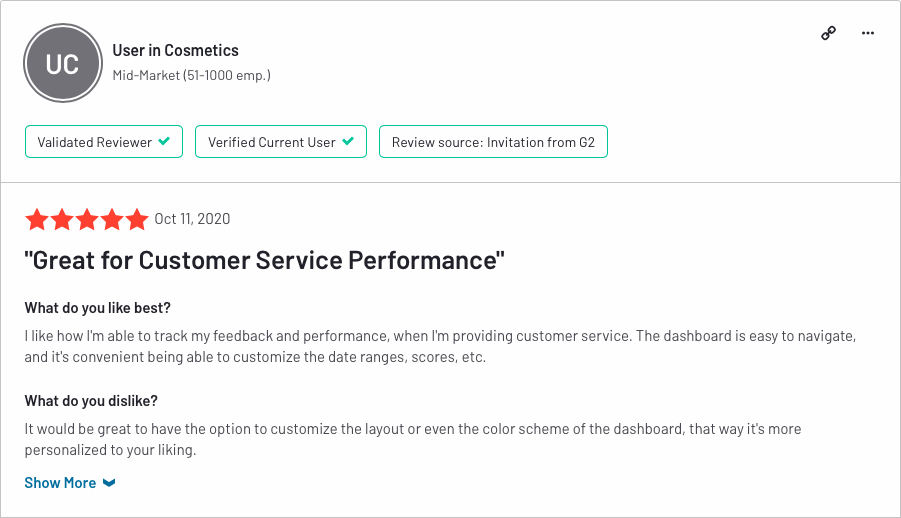Click Mid-Market (51-1000 emp.) company size text

(x=191, y=75)
